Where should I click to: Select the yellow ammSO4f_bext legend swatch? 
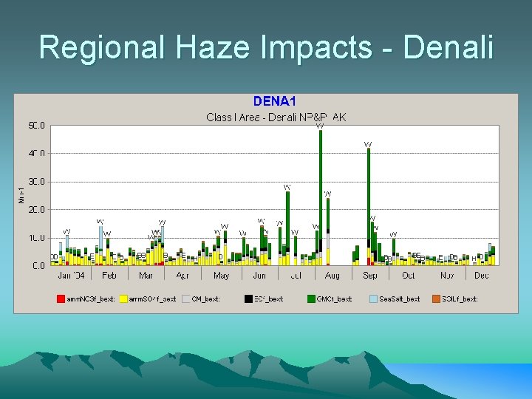click(x=123, y=299)
